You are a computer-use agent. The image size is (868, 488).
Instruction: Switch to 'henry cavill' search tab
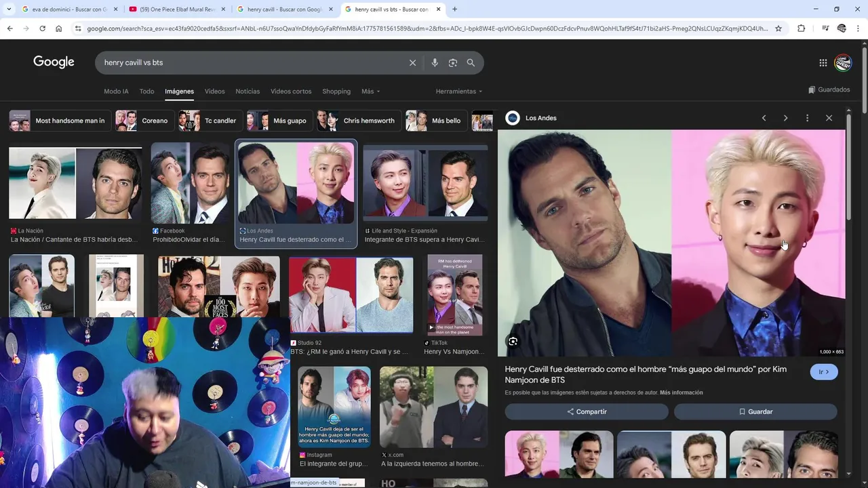pos(283,9)
